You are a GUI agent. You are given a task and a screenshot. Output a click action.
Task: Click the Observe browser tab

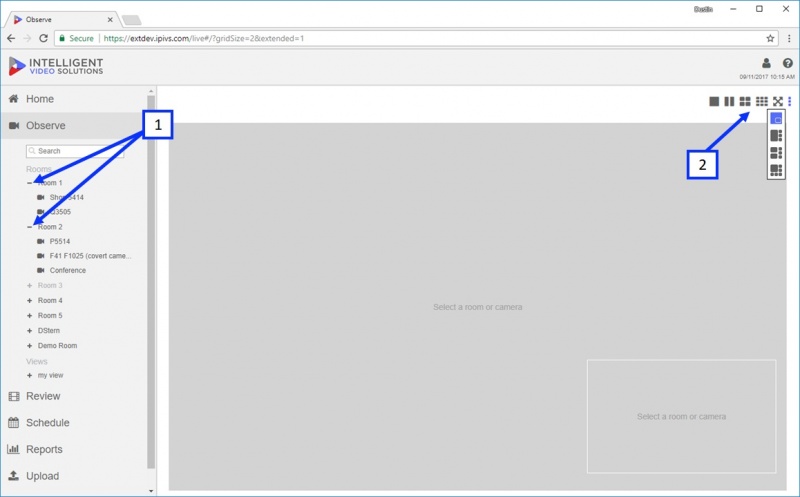coord(61,19)
